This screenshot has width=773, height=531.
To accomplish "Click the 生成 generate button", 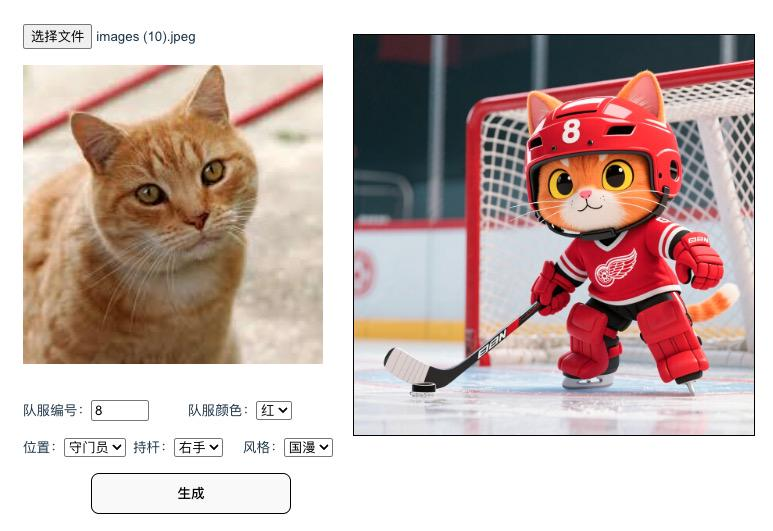I will tap(191, 494).
